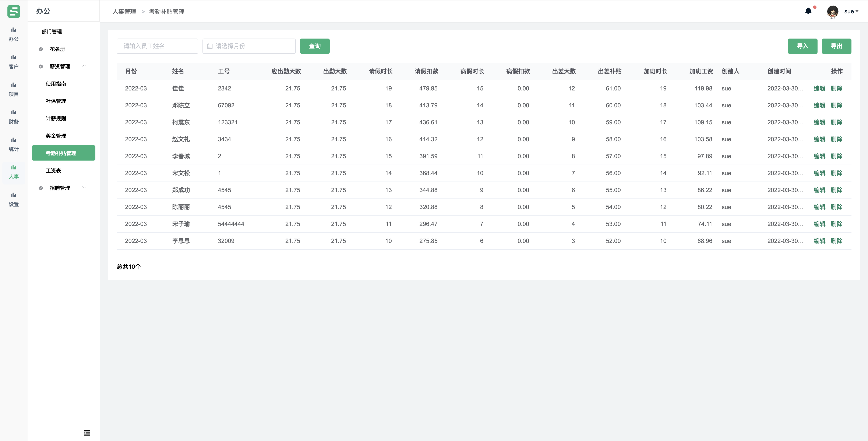Edit the record for 李春城
Viewport: 868px width, 441px height.
(819, 156)
